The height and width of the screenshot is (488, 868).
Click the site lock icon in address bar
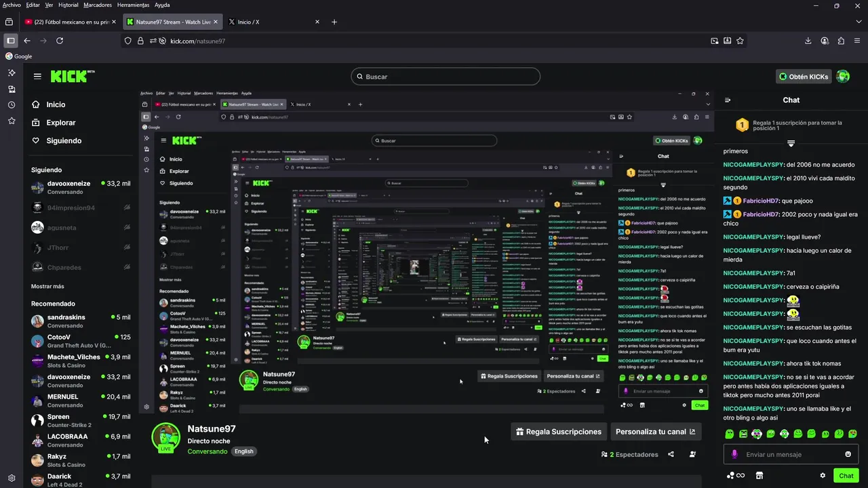pos(140,41)
